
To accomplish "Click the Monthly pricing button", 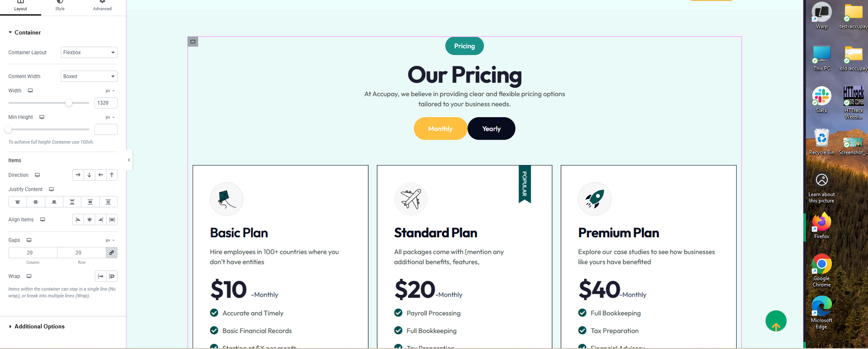I will coord(440,129).
